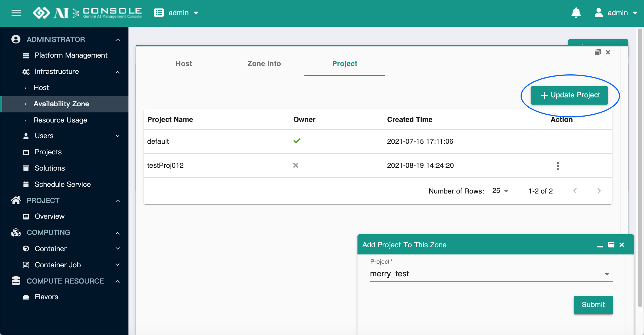This screenshot has width=644, height=335.
Task: Click the Overview list icon
Action: pyautogui.click(x=26, y=217)
